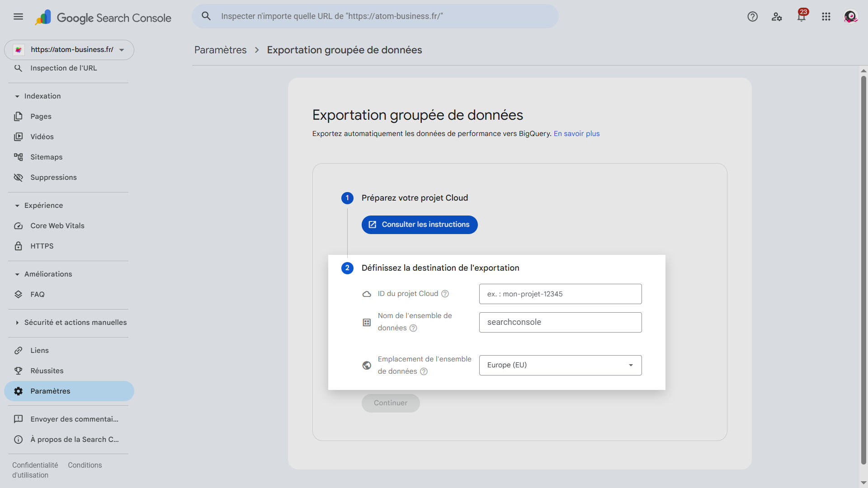This screenshot has width=868, height=488.
Task: Click the help question mark icon
Action: click(752, 17)
